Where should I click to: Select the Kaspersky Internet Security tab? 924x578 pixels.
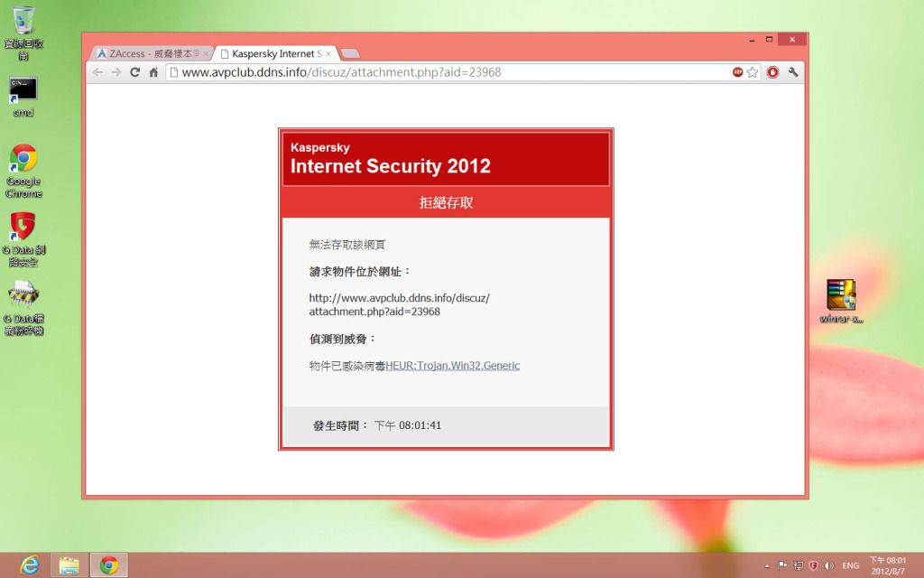tap(275, 53)
